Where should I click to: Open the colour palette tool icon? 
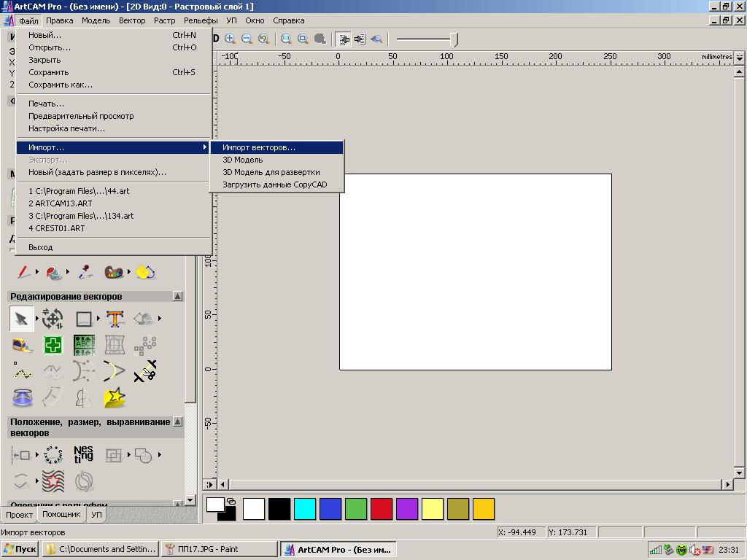[x=114, y=273]
